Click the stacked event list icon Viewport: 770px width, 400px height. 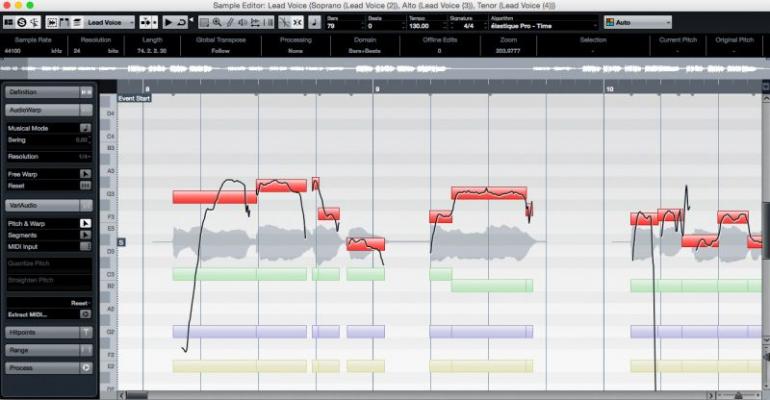[77, 22]
